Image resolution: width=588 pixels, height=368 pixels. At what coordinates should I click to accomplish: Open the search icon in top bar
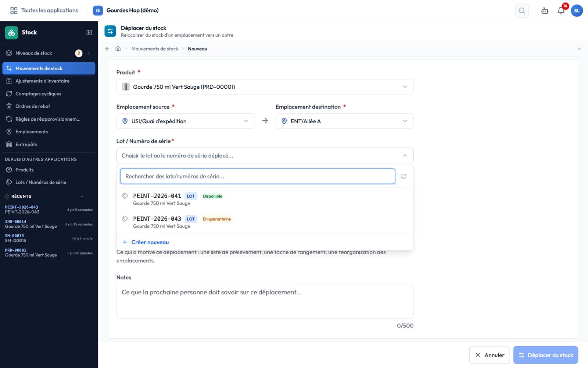(x=522, y=11)
